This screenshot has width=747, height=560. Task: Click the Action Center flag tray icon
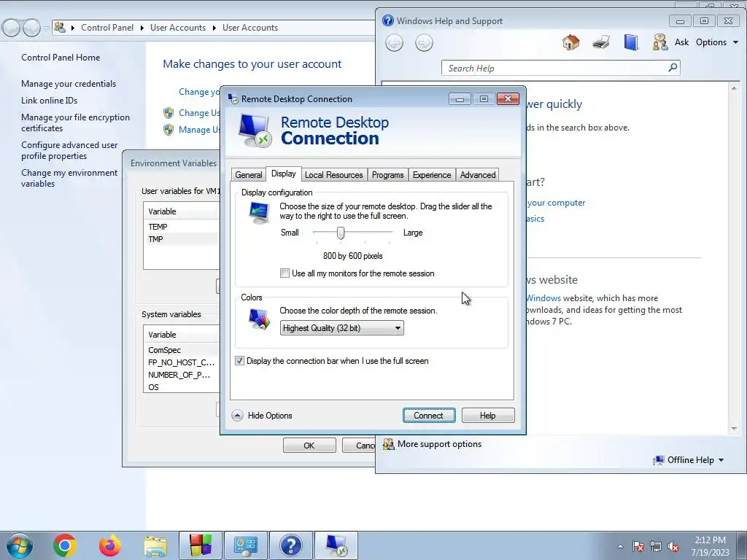638,546
